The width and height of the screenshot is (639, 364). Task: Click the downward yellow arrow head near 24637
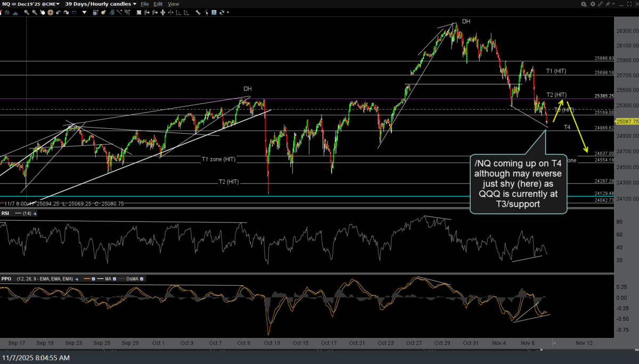pyautogui.click(x=587, y=151)
